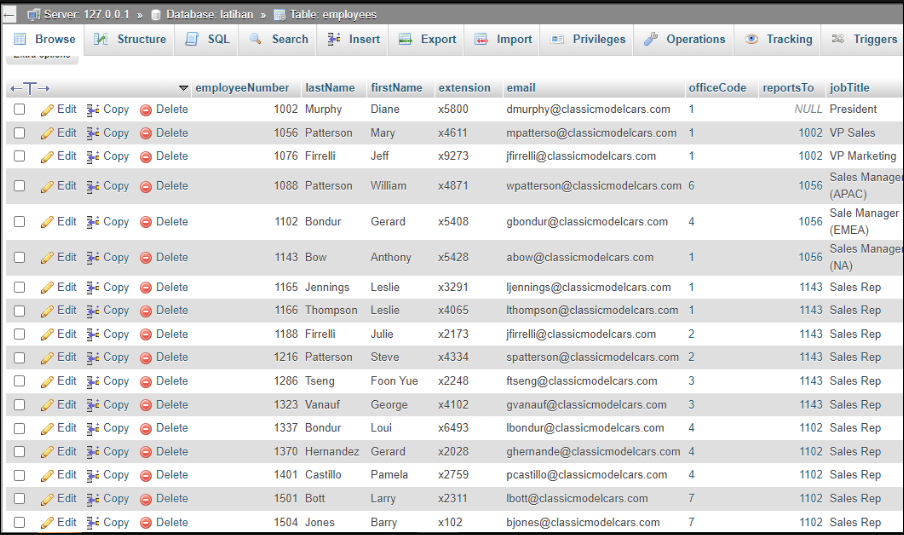Click the red Delete icon for Castillo row
The height and width of the screenshot is (535, 904).
coord(146,476)
